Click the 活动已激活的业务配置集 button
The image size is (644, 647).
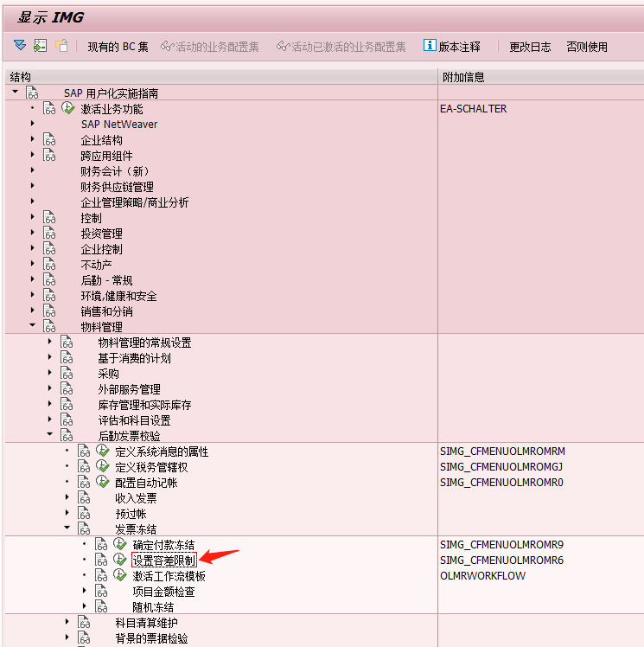pyautogui.click(x=341, y=47)
